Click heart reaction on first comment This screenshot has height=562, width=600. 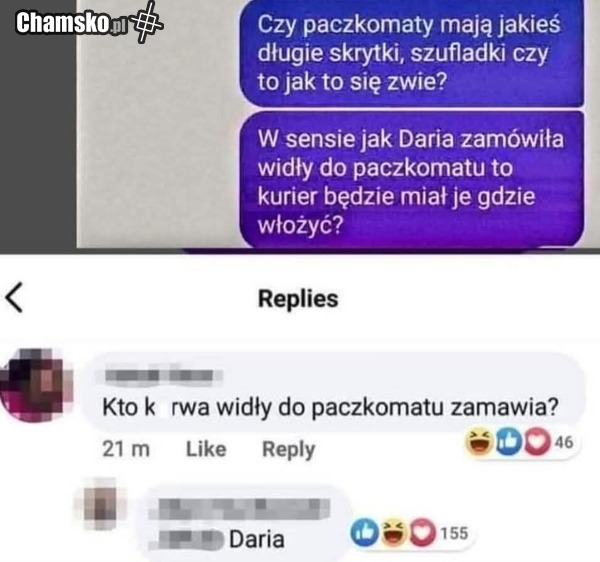point(537,441)
